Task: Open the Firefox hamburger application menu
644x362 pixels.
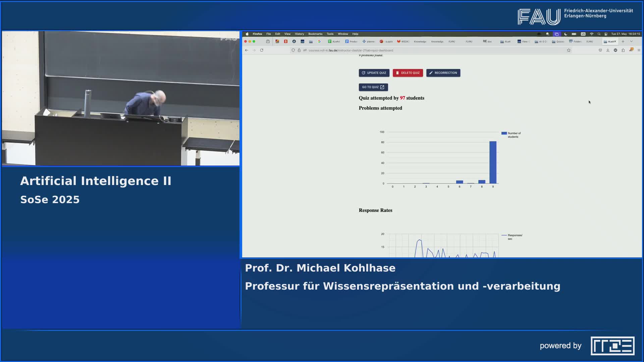Action: [639, 50]
